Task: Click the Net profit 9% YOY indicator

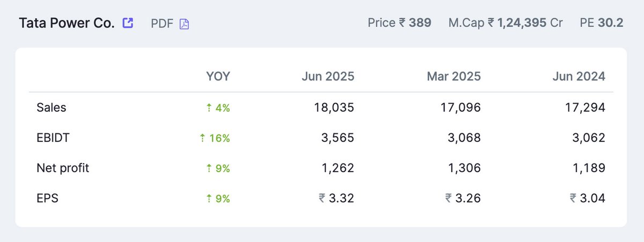Action: (x=218, y=168)
